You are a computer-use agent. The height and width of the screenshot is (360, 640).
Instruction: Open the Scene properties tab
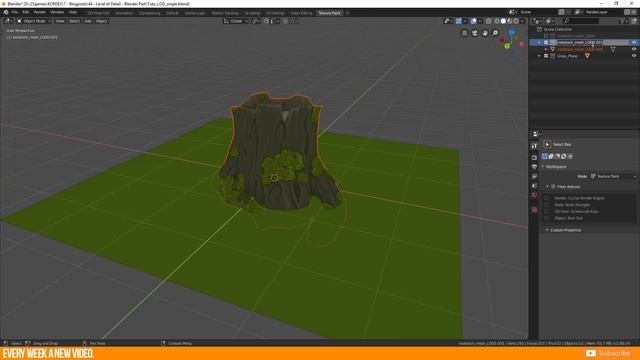[534, 186]
